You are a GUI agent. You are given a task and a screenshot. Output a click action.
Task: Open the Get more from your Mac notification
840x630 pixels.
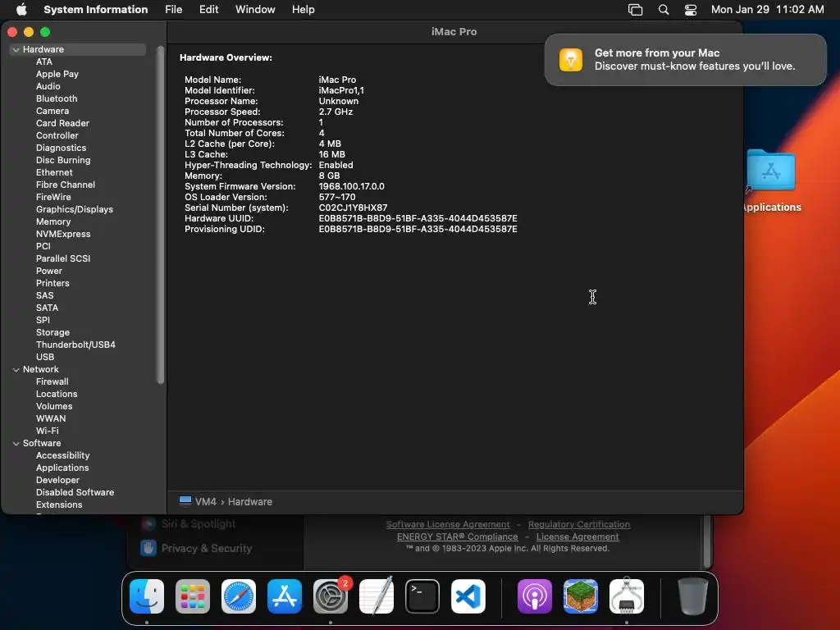pos(685,59)
